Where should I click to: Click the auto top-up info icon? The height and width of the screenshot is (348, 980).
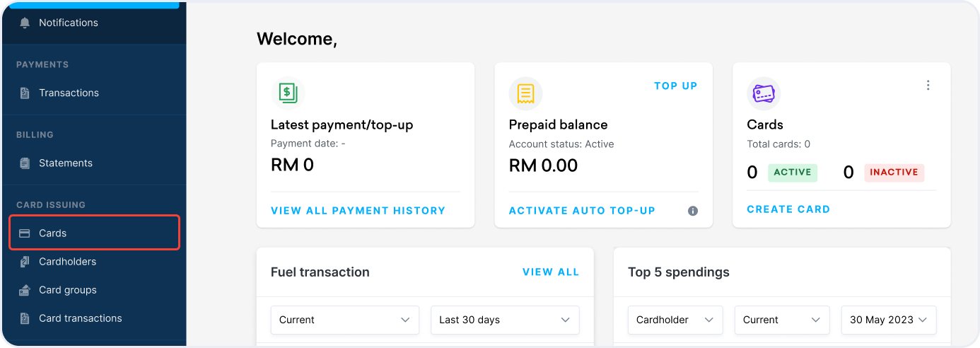coord(693,211)
